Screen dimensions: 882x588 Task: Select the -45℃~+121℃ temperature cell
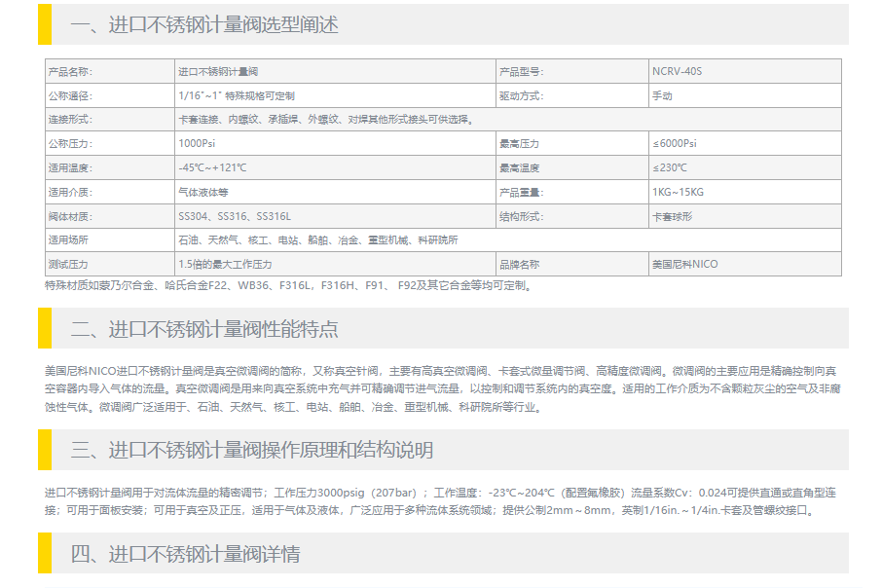point(212,168)
